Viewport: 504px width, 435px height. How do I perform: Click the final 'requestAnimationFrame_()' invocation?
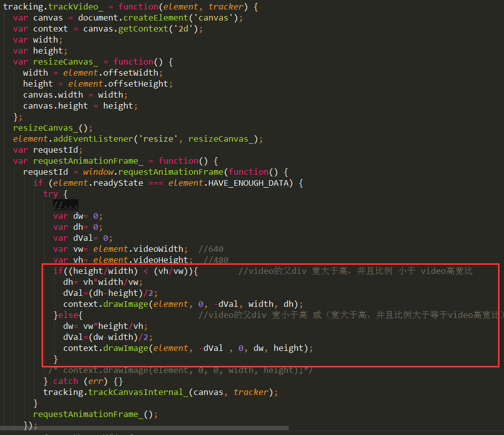90,413
